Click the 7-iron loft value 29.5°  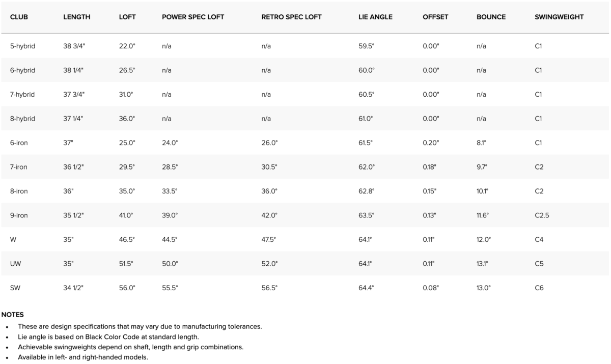click(127, 167)
